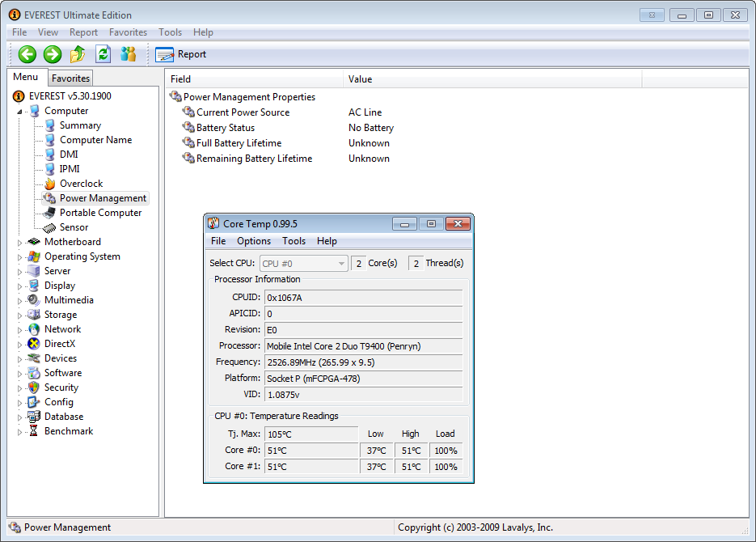The width and height of the screenshot is (756, 542).
Task: Open the Select CPU dropdown in Core Temp
Action: pyautogui.click(x=304, y=263)
